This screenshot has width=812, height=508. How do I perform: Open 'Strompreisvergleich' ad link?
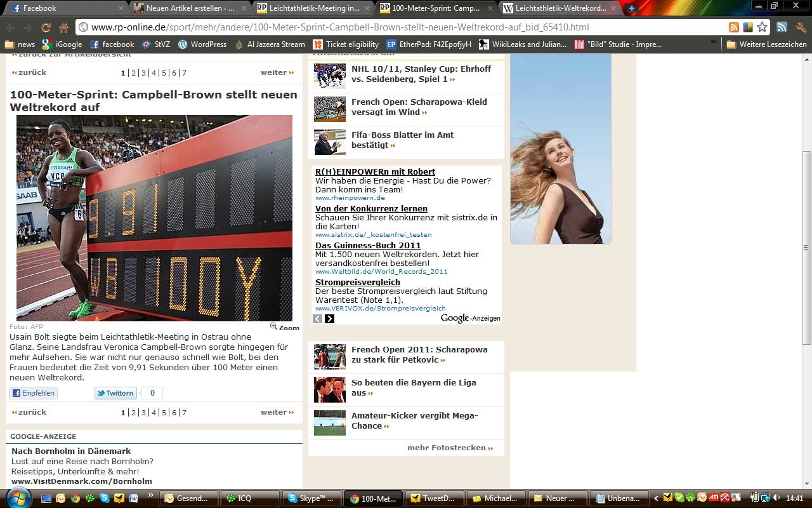[358, 282]
